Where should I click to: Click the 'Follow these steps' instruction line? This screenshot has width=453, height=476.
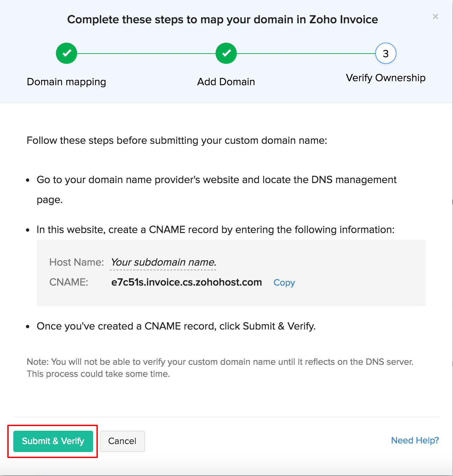[177, 140]
